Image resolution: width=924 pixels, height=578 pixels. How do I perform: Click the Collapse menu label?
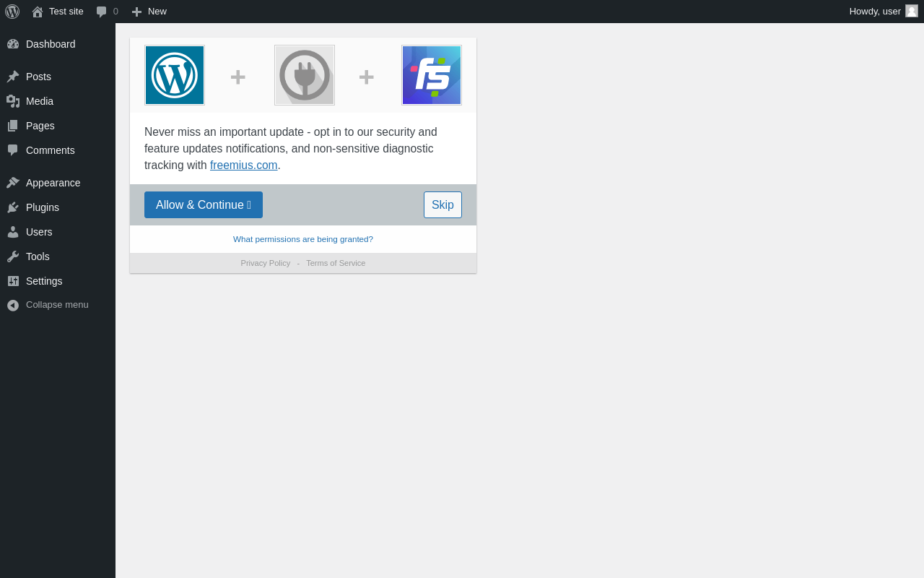coord(57,305)
